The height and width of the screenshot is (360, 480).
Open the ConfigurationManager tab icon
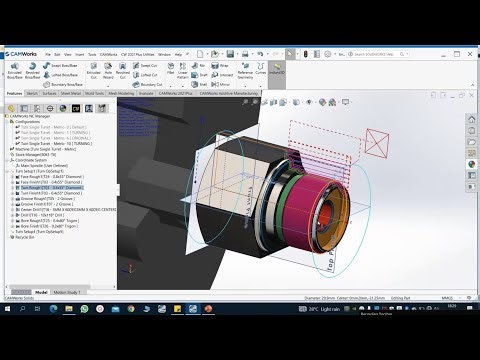pyautogui.click(x=37, y=108)
